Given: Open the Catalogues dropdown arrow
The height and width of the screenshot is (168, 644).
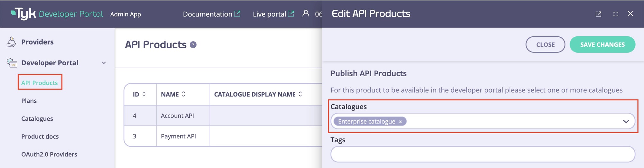Looking at the screenshot, I should click(626, 121).
